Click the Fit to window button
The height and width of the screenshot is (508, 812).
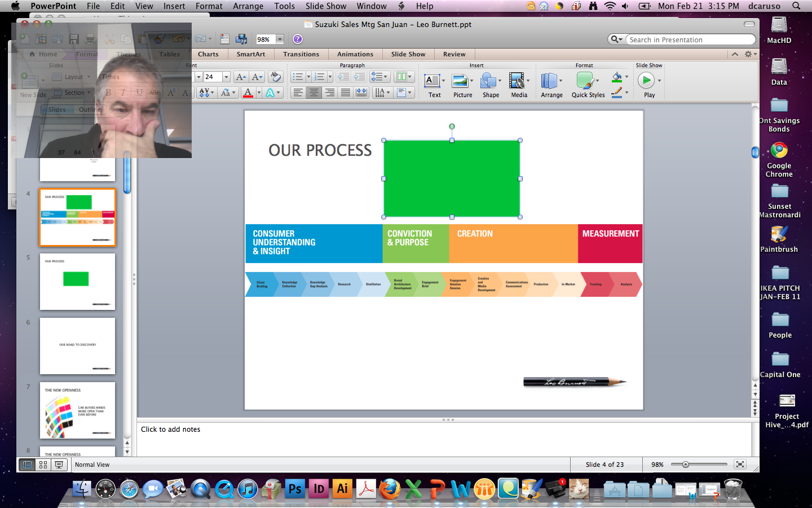740,465
